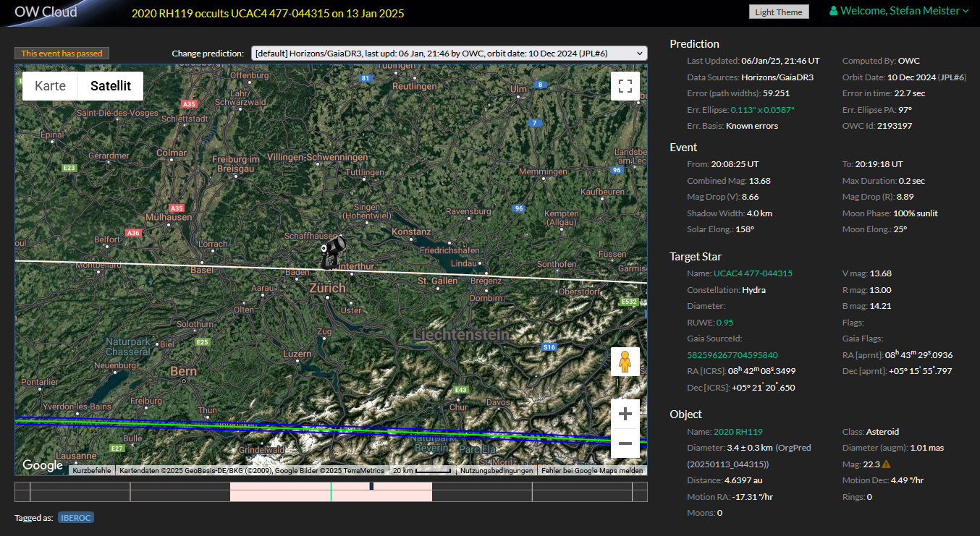Click the warning icon next to Mag 22.3

[x=886, y=464]
